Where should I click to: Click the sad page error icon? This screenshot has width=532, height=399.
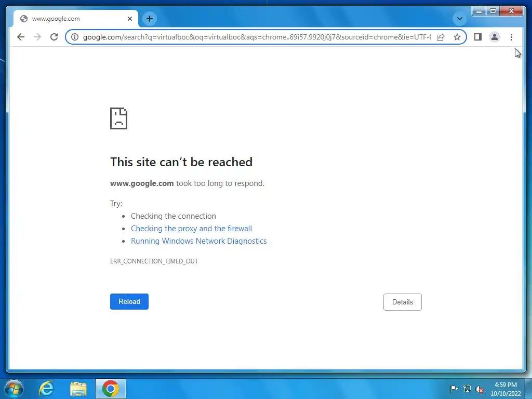click(x=119, y=118)
